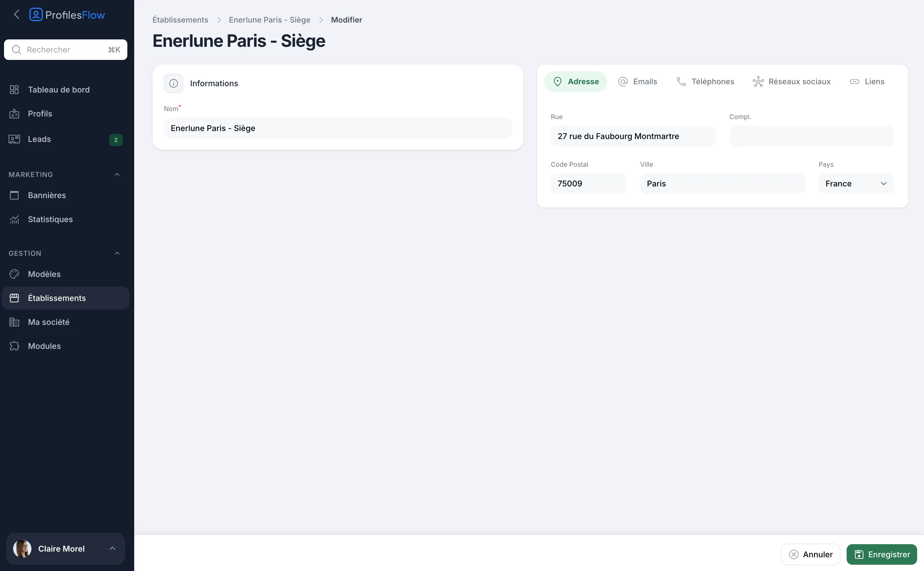Click the Tableau de bord grid icon
The width and height of the screenshot is (924, 571).
click(x=14, y=89)
